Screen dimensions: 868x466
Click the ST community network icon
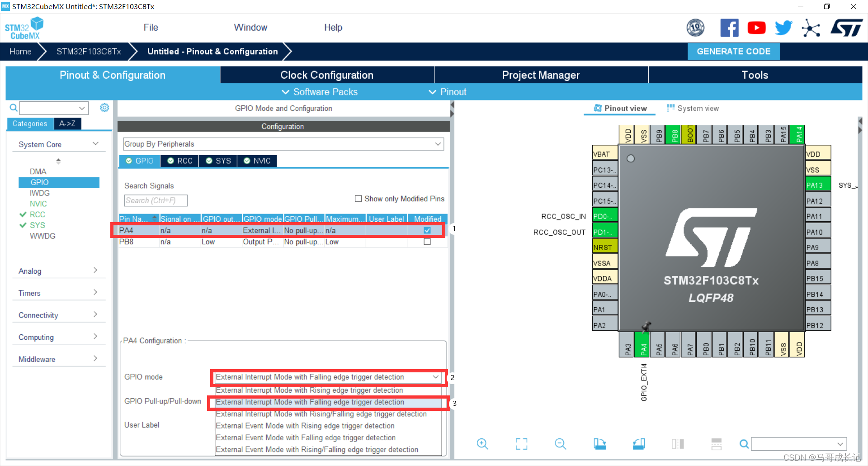(x=811, y=28)
